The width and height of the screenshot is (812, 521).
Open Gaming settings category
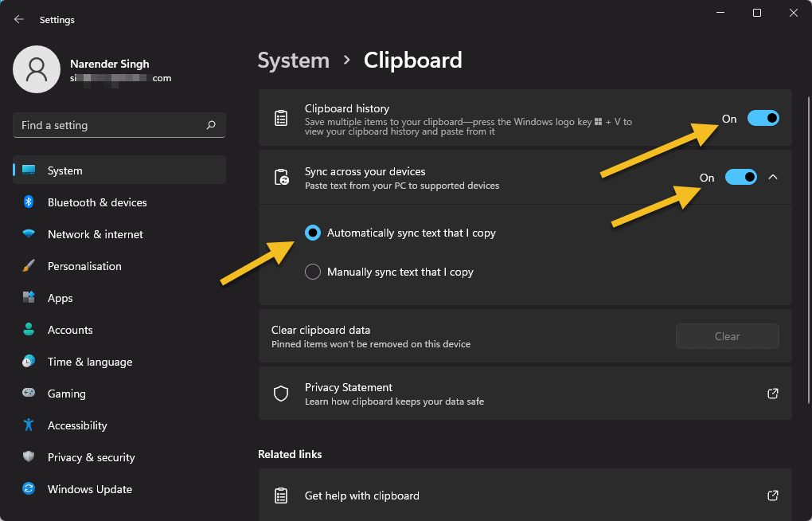coord(119,393)
